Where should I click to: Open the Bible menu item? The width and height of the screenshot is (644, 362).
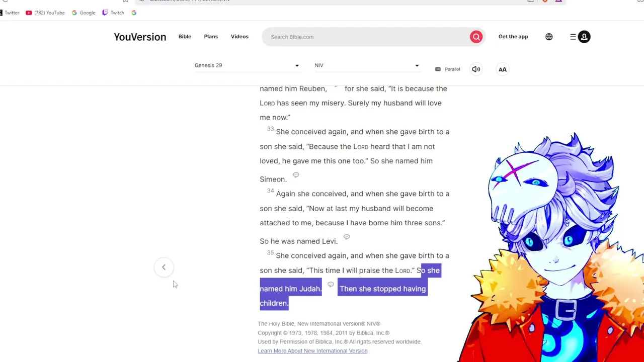[x=185, y=37]
